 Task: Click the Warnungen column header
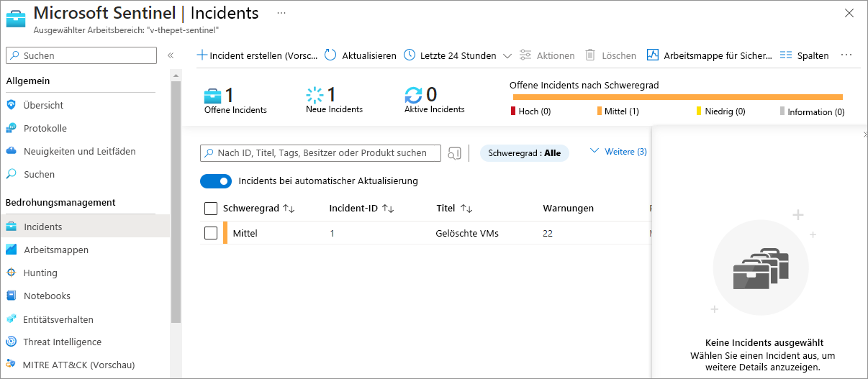coord(569,209)
